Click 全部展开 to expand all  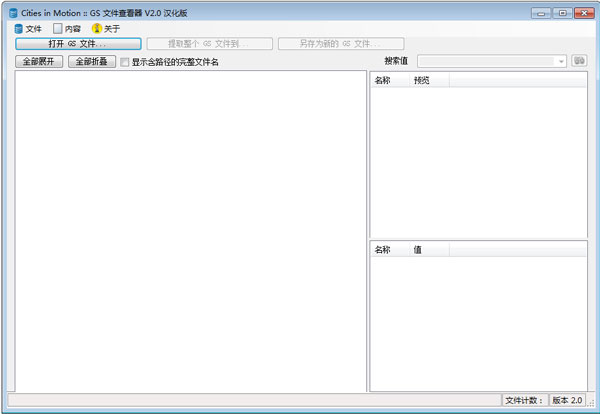click(39, 61)
